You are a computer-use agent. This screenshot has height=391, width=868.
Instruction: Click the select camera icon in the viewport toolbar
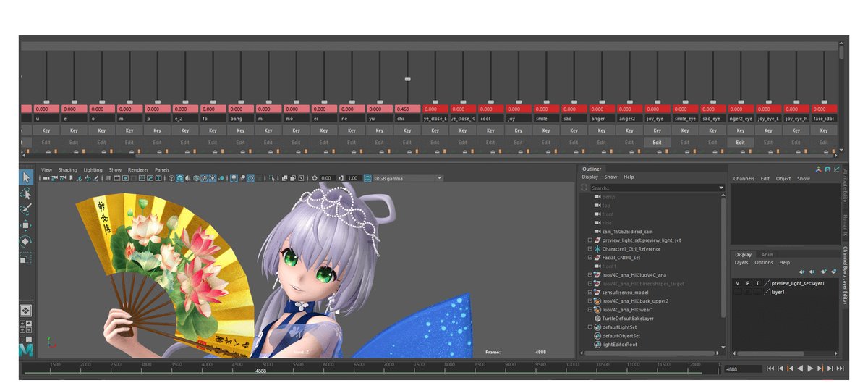click(x=45, y=178)
